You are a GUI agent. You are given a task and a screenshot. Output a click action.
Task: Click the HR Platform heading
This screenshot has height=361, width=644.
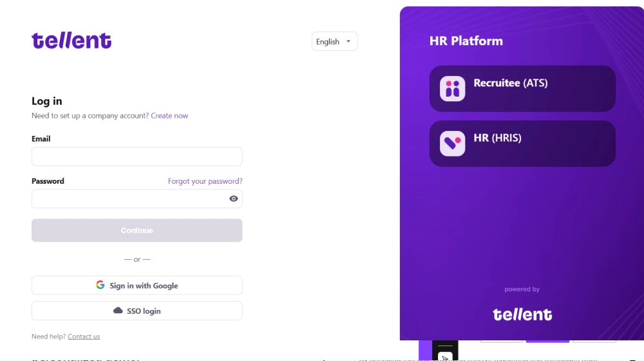coord(466,41)
